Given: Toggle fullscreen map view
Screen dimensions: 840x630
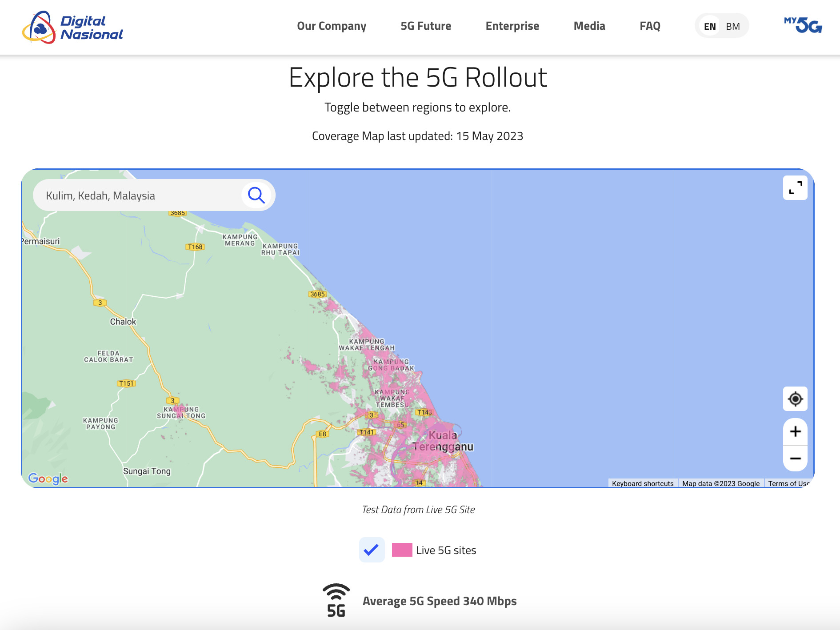Looking at the screenshot, I should tap(795, 188).
